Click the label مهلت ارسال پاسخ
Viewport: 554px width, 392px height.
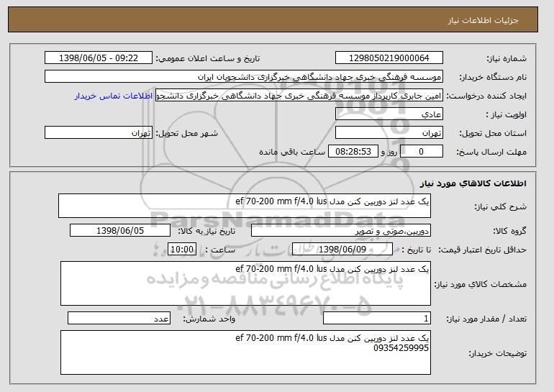tap(491, 152)
